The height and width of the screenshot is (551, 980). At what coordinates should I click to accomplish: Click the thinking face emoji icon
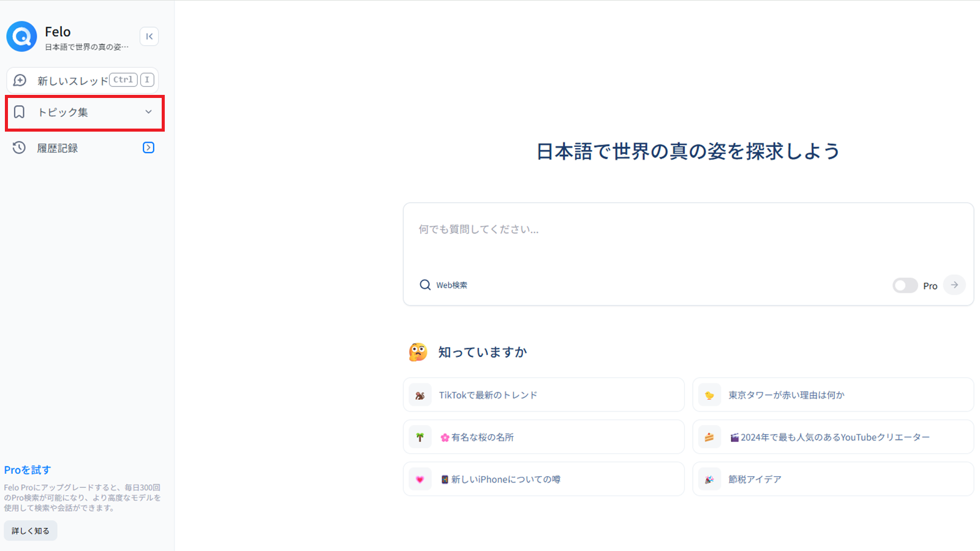(418, 352)
